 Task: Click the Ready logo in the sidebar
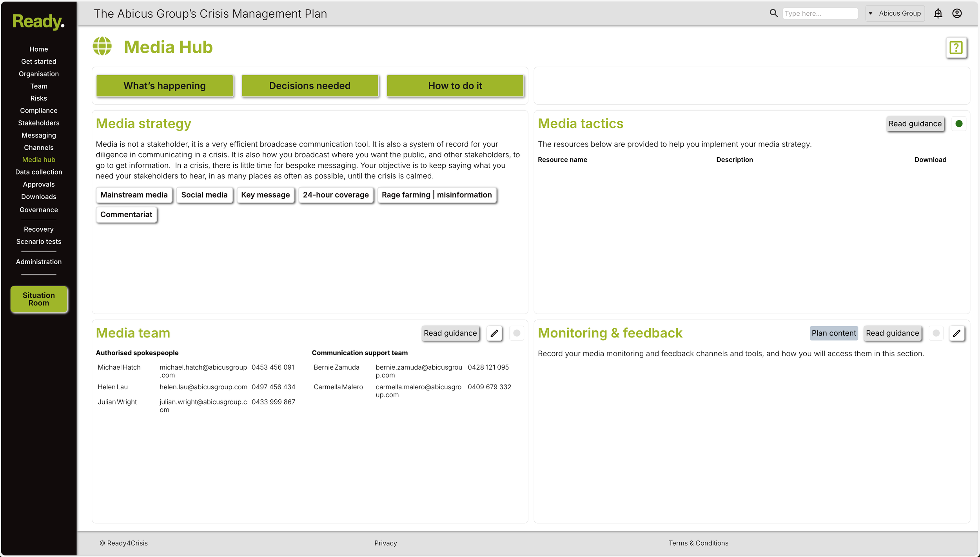pos(38,21)
